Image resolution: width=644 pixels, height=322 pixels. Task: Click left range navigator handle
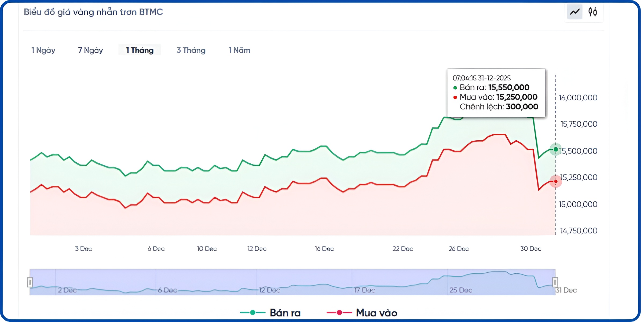pyautogui.click(x=30, y=282)
